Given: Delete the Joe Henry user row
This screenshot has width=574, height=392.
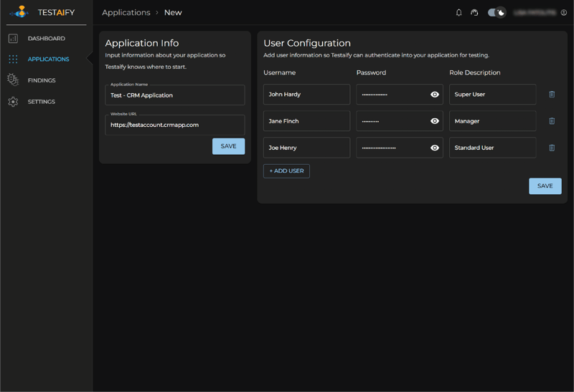Looking at the screenshot, I should 552,148.
